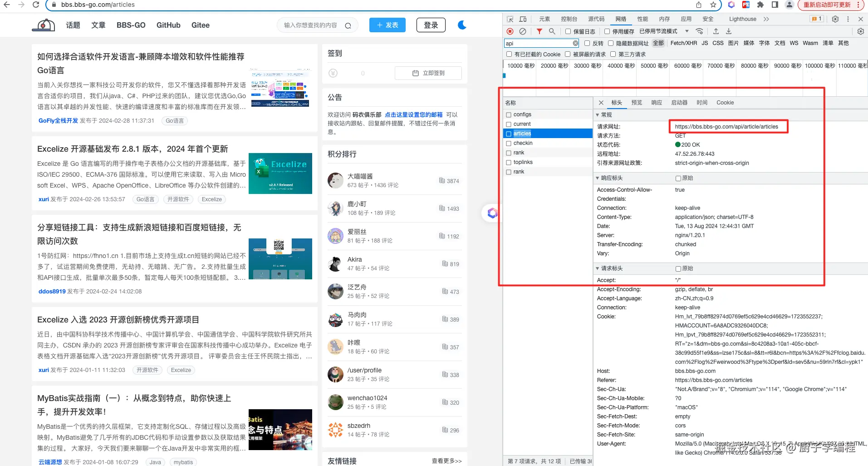Screen dimensions: 868x466
Task: Open the 点击这里设置您的邮箱 link
Action: (x=414, y=114)
